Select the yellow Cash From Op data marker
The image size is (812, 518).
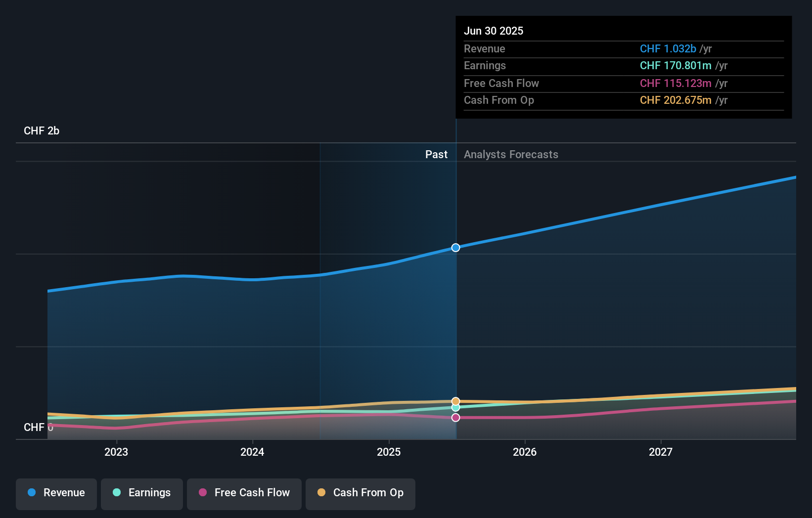(x=455, y=401)
